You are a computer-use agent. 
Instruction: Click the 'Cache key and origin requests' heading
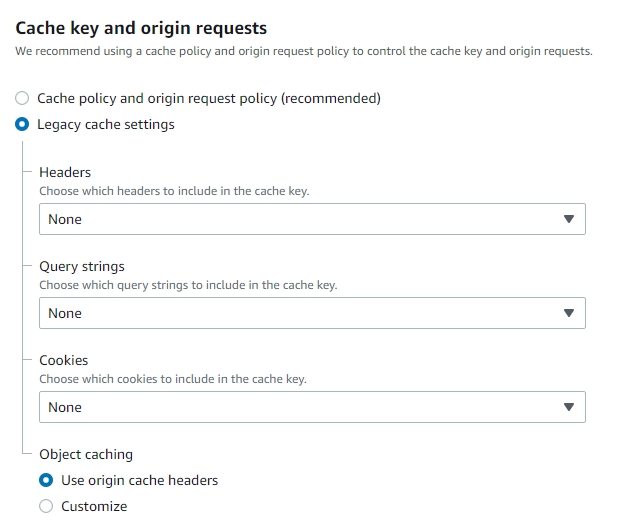(141, 28)
